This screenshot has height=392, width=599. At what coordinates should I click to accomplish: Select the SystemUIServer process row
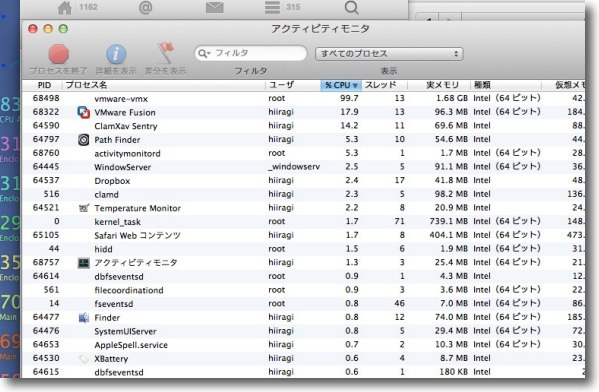tap(303, 331)
